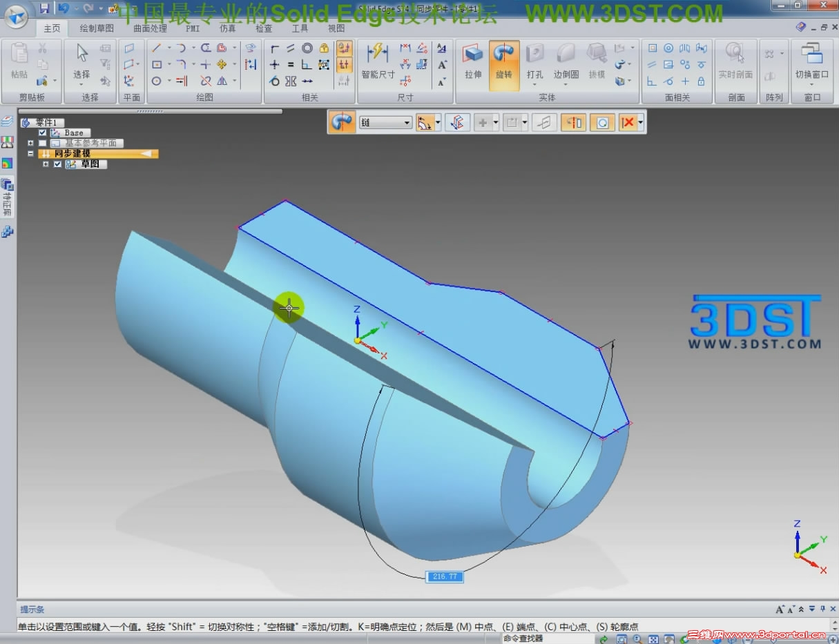Switch to the 检查 tab
839x644 pixels.
tap(264, 28)
